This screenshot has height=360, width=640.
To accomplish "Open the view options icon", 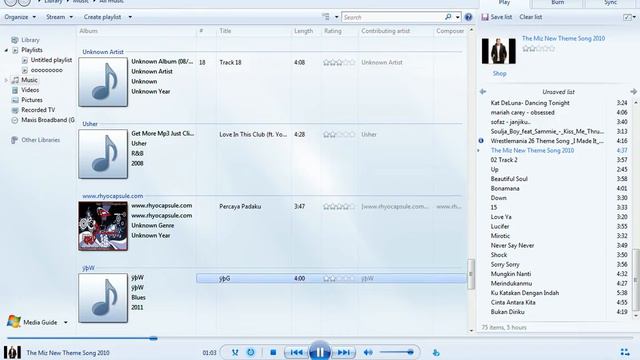I will point(325,17).
